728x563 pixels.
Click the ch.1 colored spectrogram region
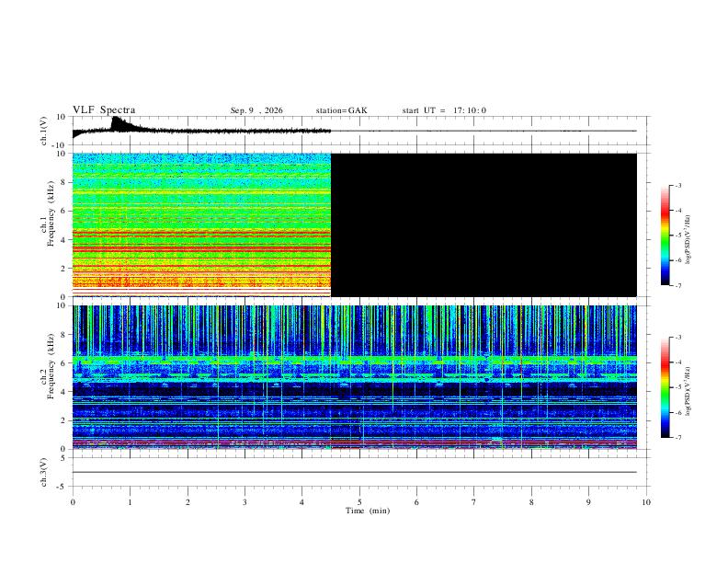click(201, 224)
